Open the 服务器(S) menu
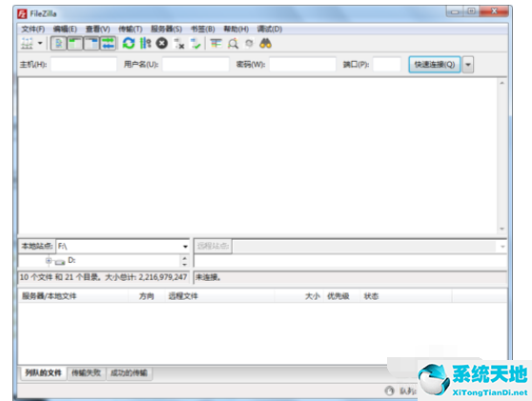 click(x=166, y=29)
